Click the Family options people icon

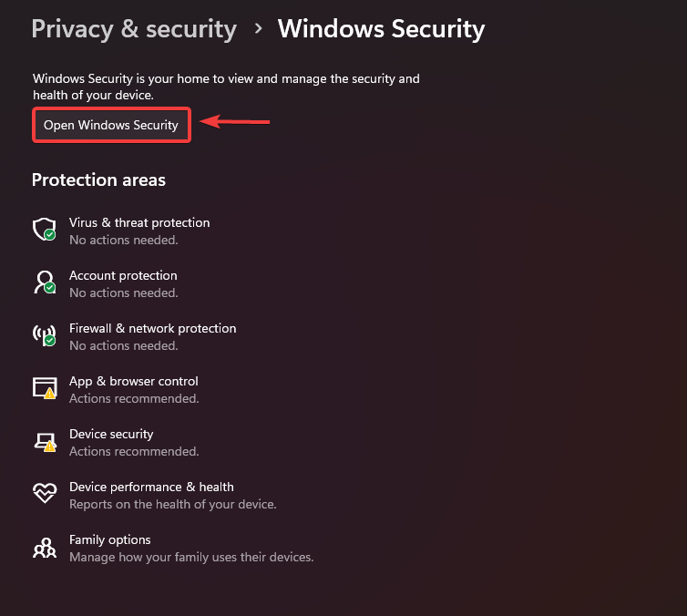44,547
